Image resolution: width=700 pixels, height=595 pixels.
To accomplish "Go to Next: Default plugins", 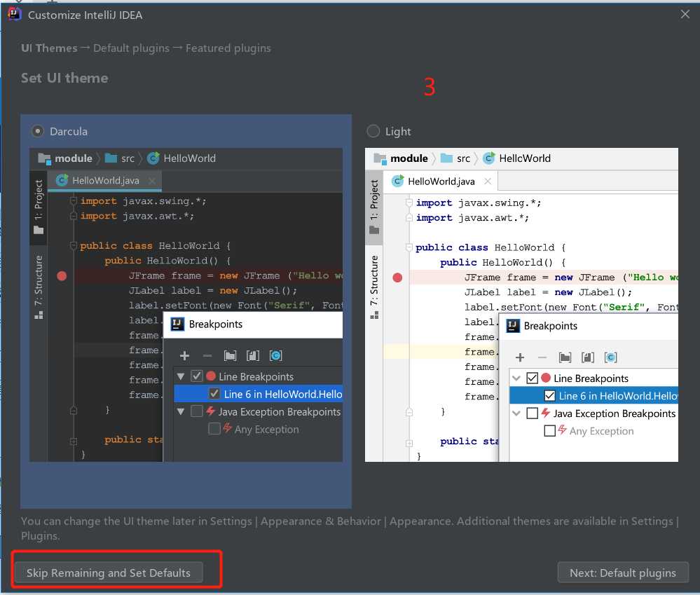I will coord(623,573).
